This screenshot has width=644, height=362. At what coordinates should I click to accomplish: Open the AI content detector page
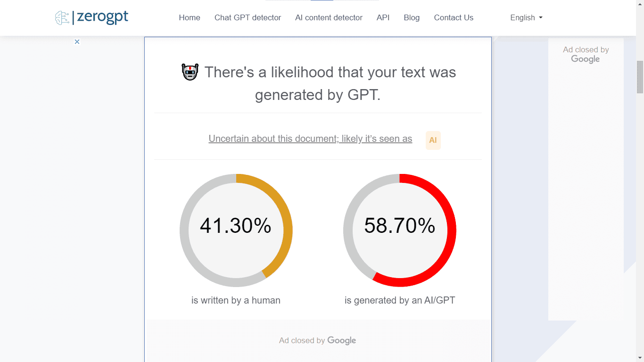pos(329,18)
